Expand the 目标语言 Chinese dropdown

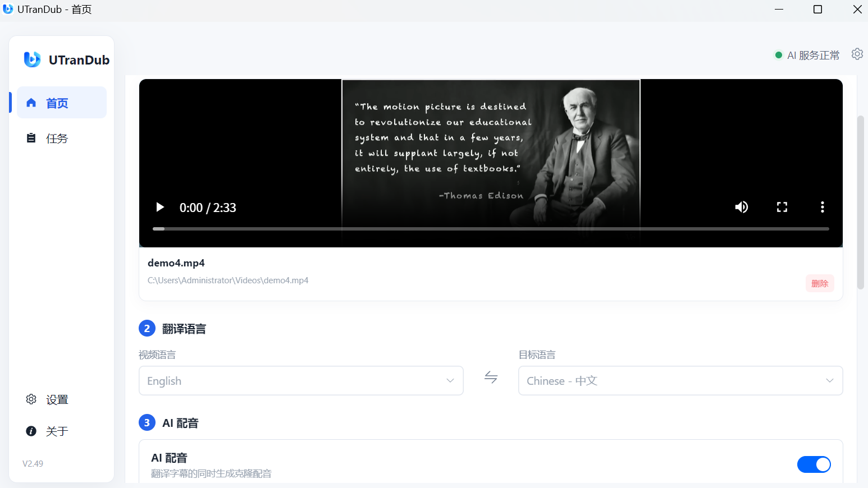[680, 381]
